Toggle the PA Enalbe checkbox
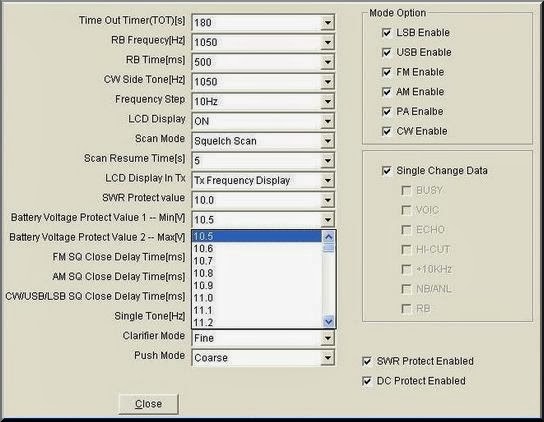 pyautogui.click(x=386, y=112)
